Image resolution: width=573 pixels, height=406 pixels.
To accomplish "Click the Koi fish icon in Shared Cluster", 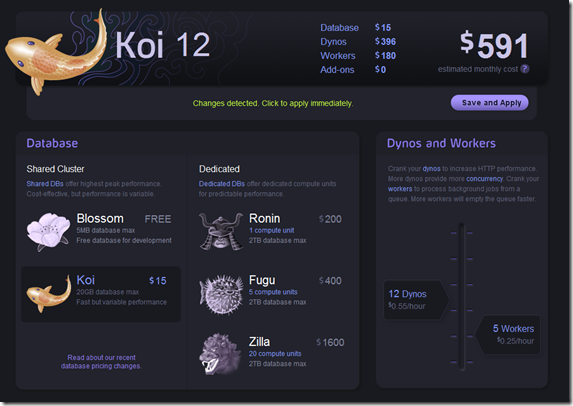I will click(49, 294).
